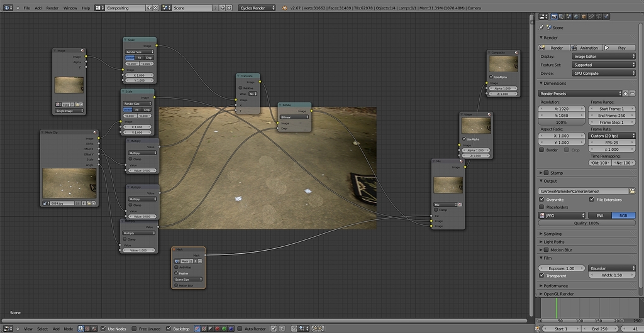Click the Quality 100% slider
This screenshot has width=644, height=333.
point(587,223)
